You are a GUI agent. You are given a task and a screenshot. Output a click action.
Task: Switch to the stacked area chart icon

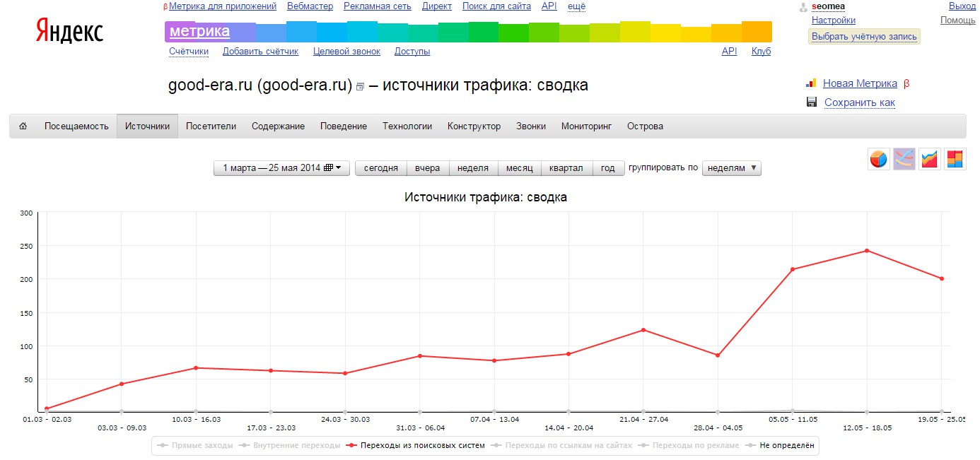pyautogui.click(x=930, y=159)
